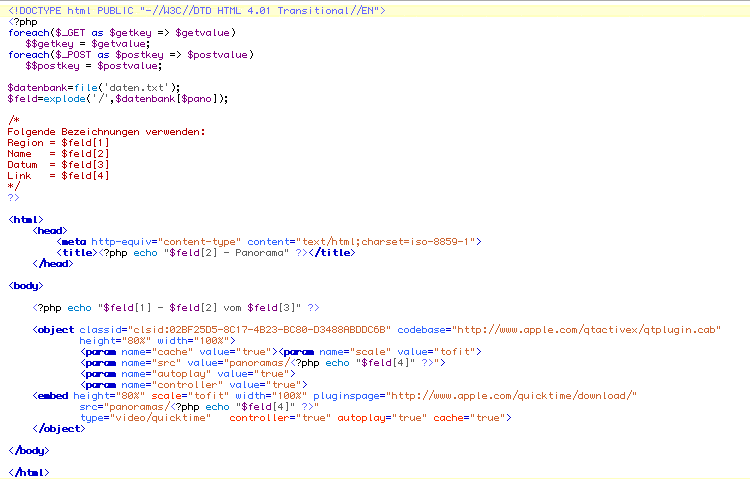Click the comment opener '/*'
Viewport: 750px width, 494px height.
pos(13,121)
